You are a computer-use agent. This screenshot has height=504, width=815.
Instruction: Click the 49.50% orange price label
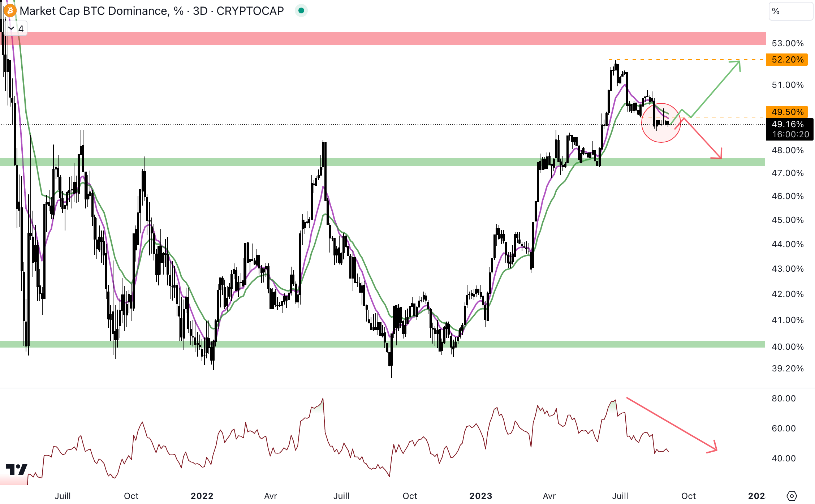pyautogui.click(x=787, y=112)
